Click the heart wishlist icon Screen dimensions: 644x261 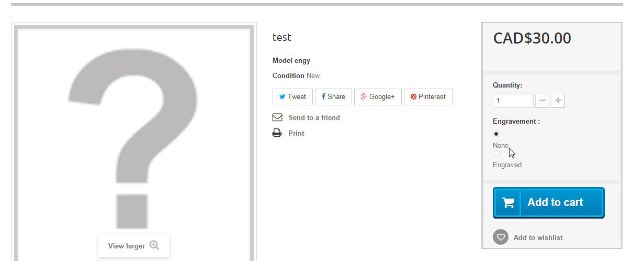[x=501, y=237]
